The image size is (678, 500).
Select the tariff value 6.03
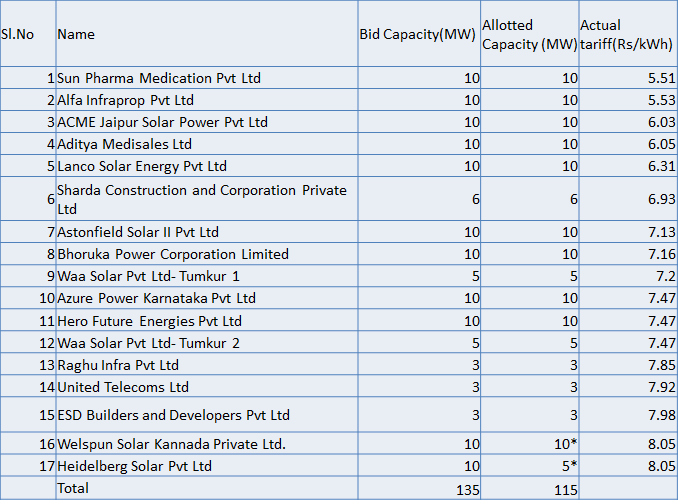point(662,122)
